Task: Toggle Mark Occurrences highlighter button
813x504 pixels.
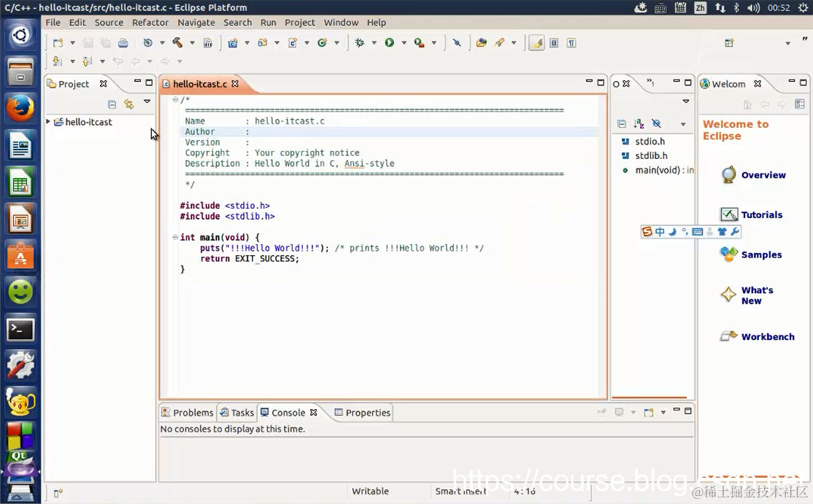Action: [536, 43]
